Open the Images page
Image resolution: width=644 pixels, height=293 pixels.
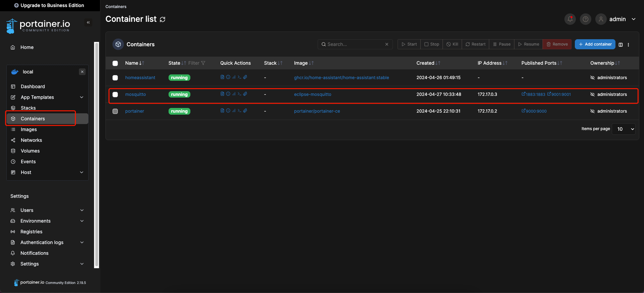click(x=29, y=129)
